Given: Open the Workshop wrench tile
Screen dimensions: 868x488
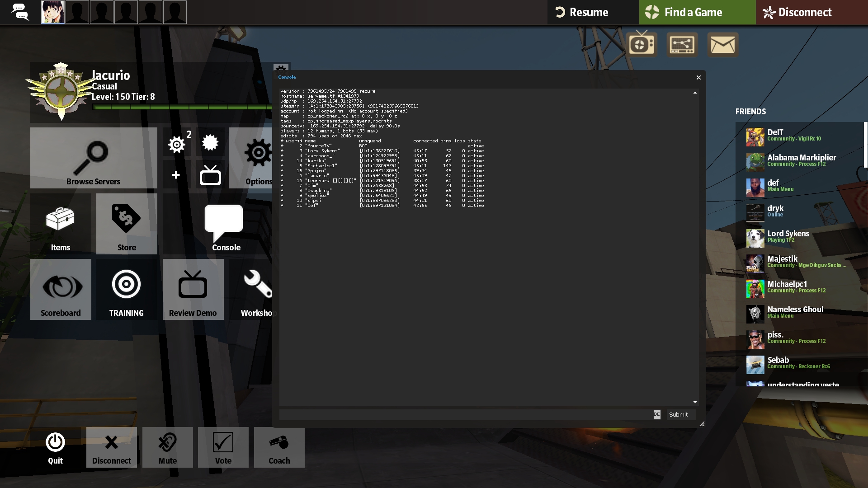Looking at the screenshot, I should click(x=253, y=290).
